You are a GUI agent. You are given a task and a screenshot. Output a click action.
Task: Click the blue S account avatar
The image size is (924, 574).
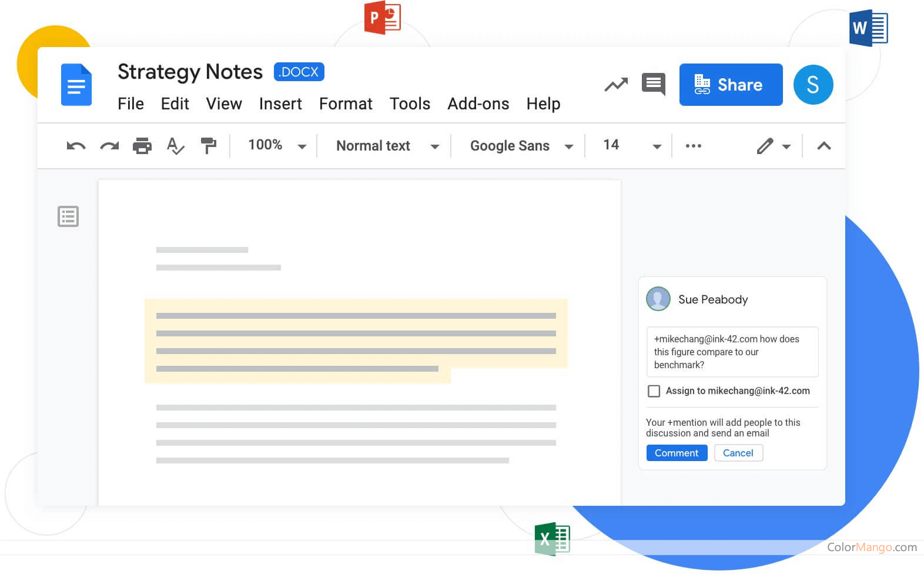813,85
